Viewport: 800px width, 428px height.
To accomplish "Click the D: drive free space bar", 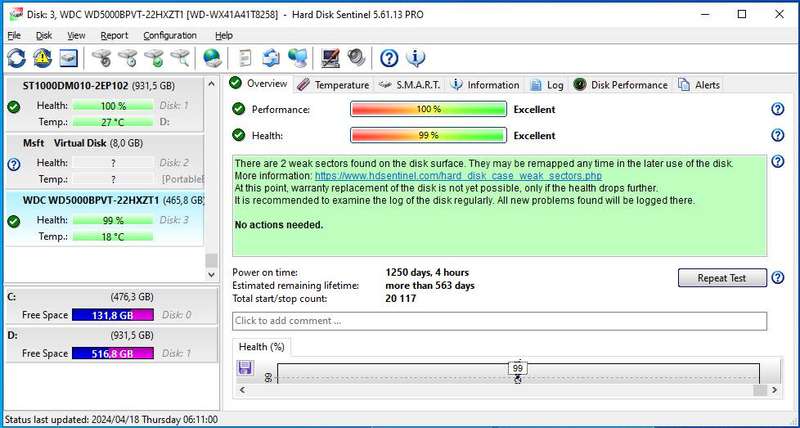I will [x=113, y=354].
